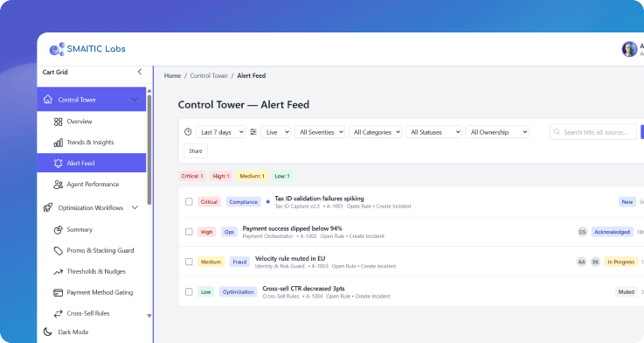Click the Optimization Workflows rocket icon
644x343 pixels.
pos(48,207)
